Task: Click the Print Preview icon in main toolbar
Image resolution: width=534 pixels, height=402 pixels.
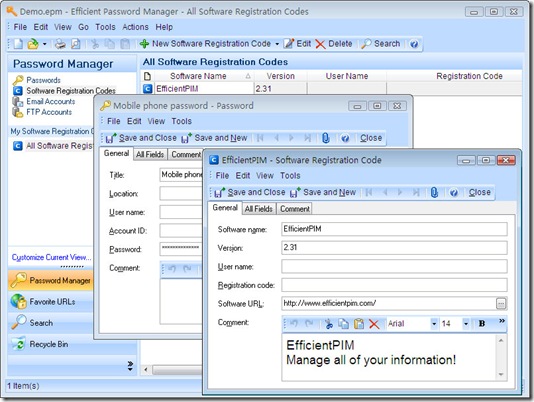Action: point(75,44)
